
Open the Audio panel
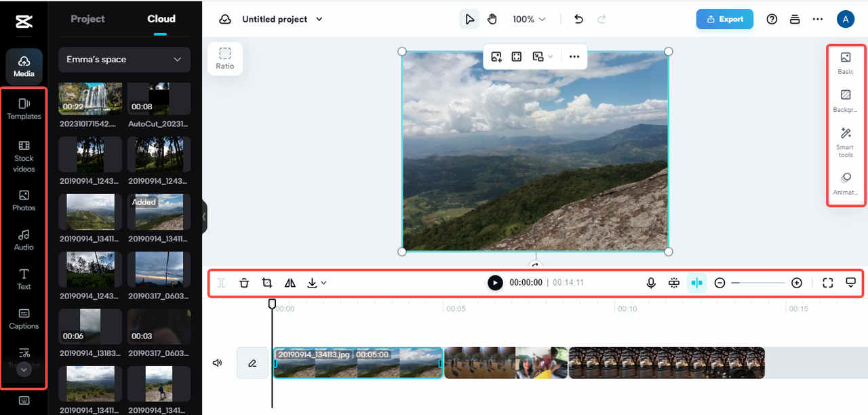24,240
